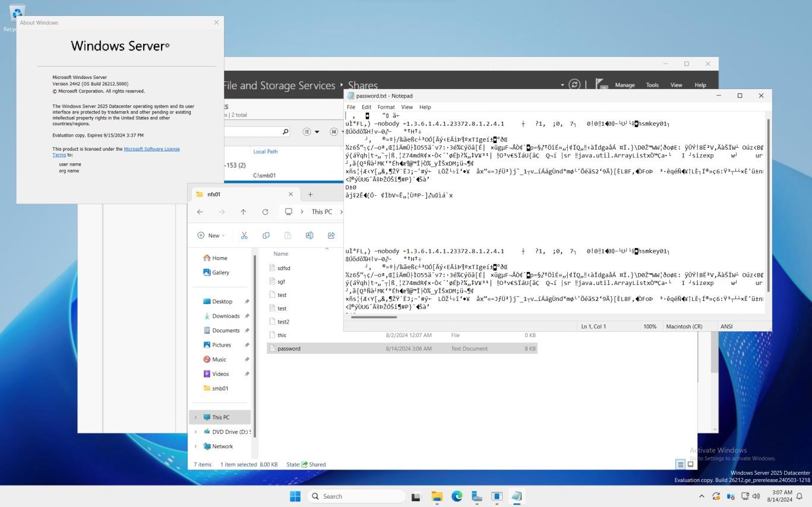Screen dimensions: 812x507
Task: Click the search magnifier in Server Manager Shares
Action: 286,132
